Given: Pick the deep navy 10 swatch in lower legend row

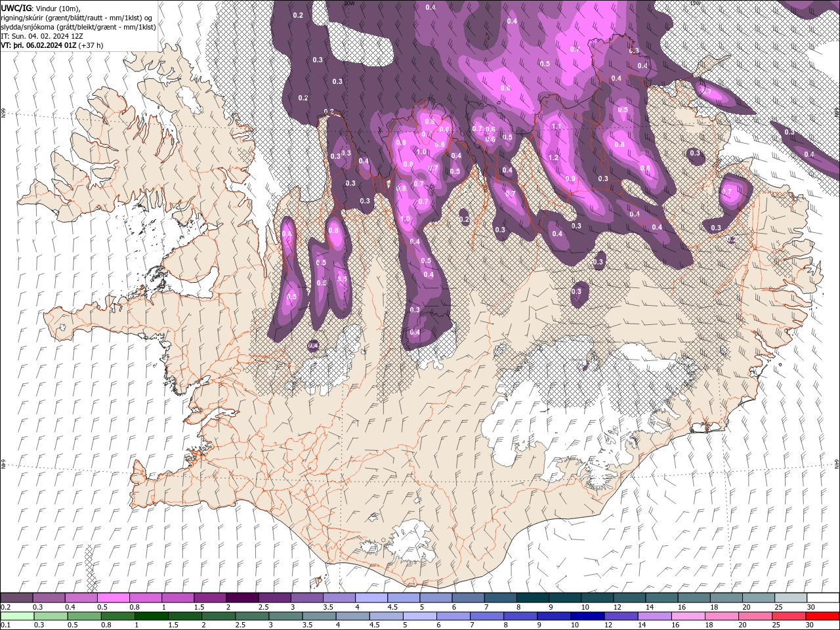Looking at the screenshot, I should pos(587,616).
